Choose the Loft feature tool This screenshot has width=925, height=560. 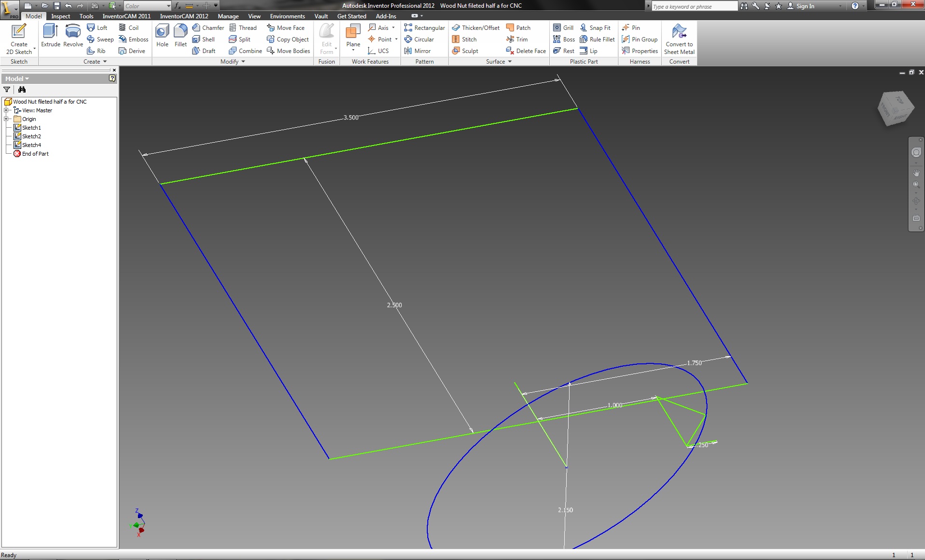pyautogui.click(x=97, y=27)
